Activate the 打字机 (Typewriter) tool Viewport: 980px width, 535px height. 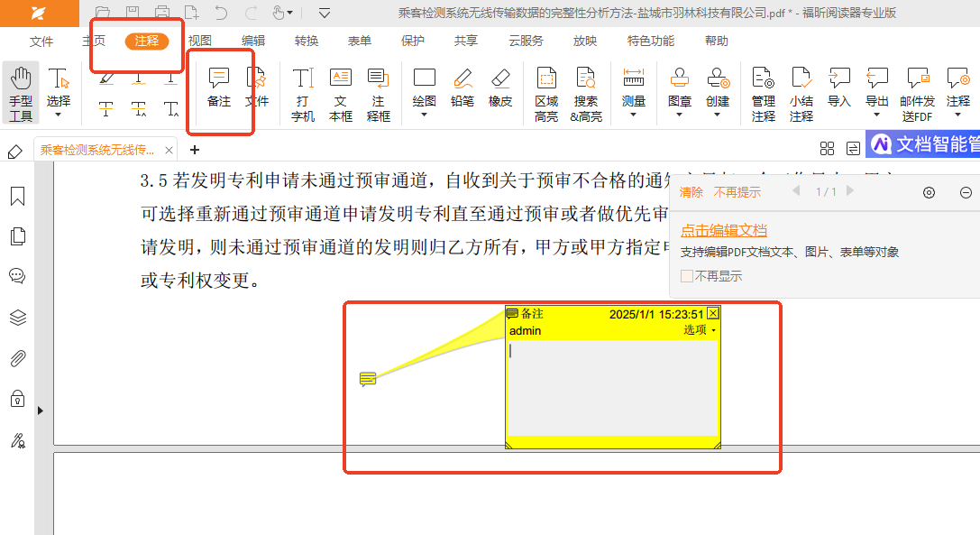303,94
